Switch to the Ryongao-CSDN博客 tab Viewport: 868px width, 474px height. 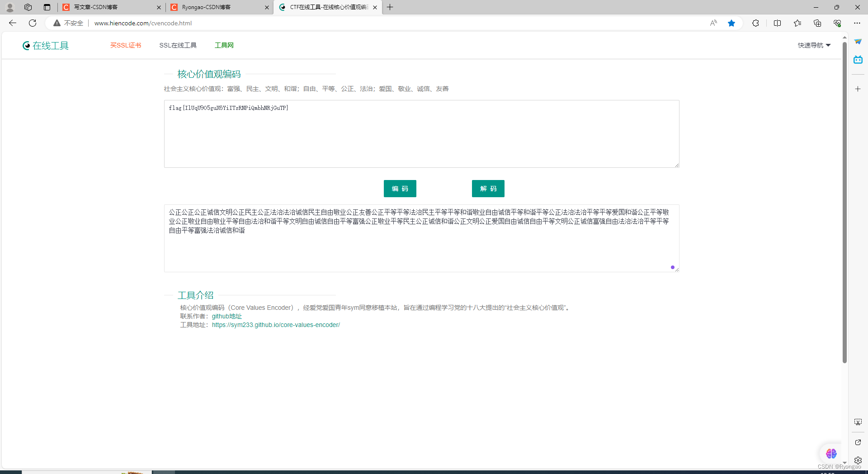point(220,7)
